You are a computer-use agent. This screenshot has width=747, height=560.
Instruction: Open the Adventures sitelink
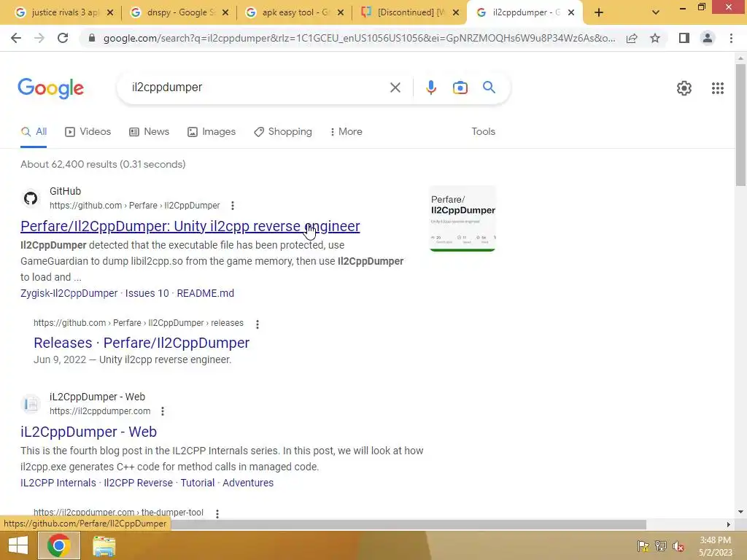coord(248,483)
